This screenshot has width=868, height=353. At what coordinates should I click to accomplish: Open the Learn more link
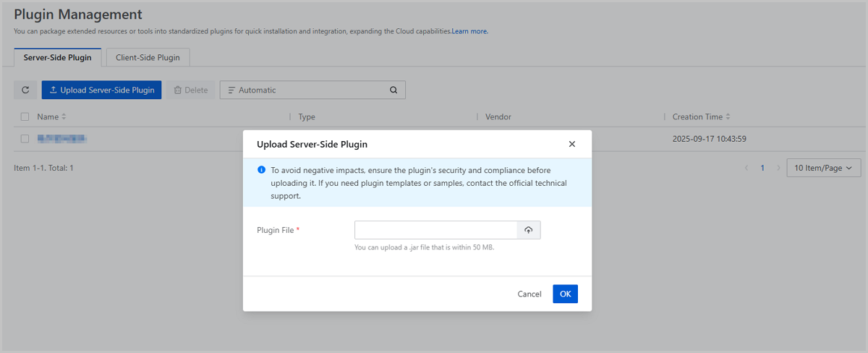pyautogui.click(x=470, y=31)
